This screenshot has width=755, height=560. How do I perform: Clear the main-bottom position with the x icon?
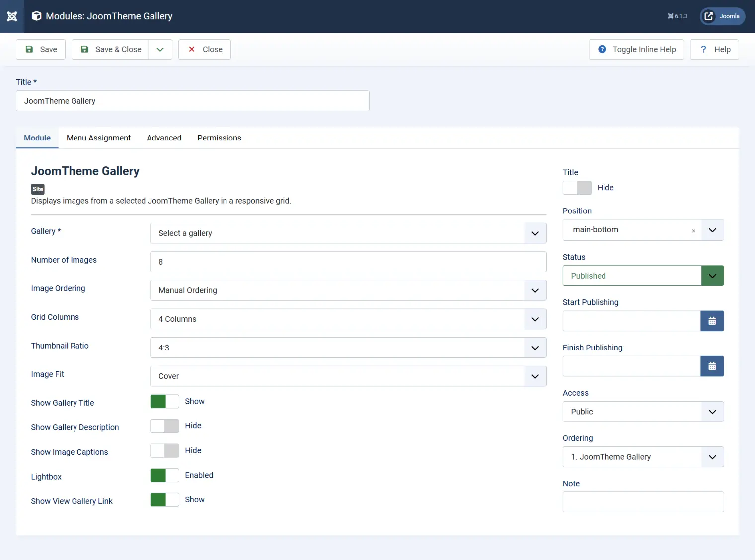(693, 231)
